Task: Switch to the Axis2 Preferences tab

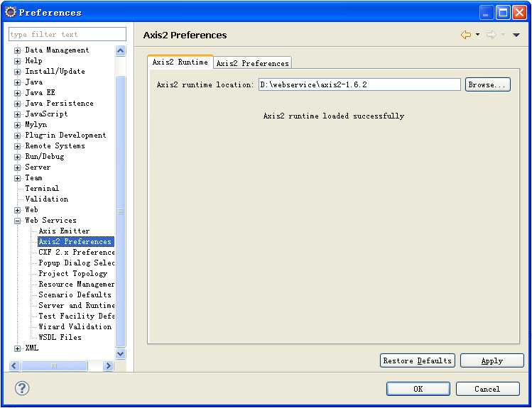Action: 252,63
